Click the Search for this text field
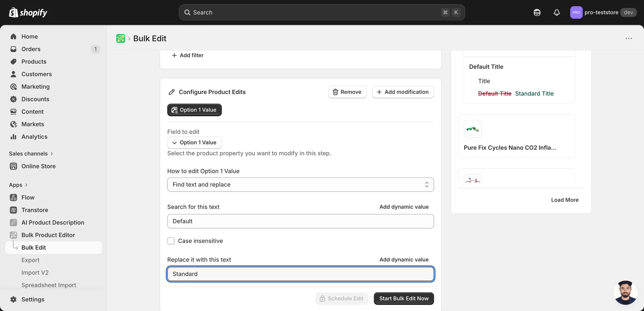Image resolution: width=644 pixels, height=311 pixels. 301,221
